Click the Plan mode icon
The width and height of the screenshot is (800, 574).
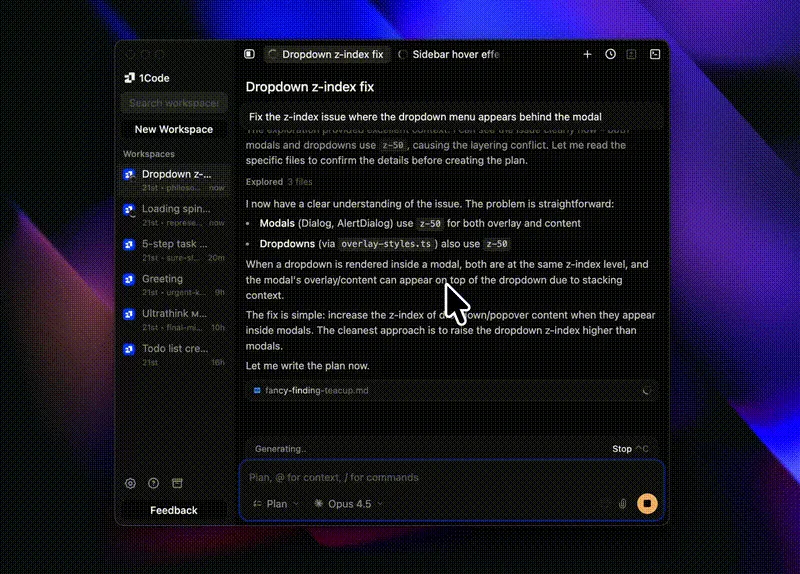point(257,504)
